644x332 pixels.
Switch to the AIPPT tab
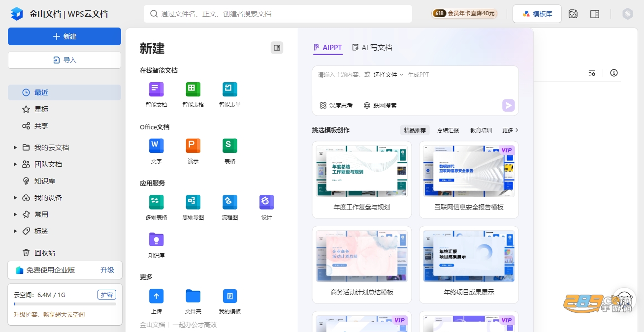click(x=328, y=48)
